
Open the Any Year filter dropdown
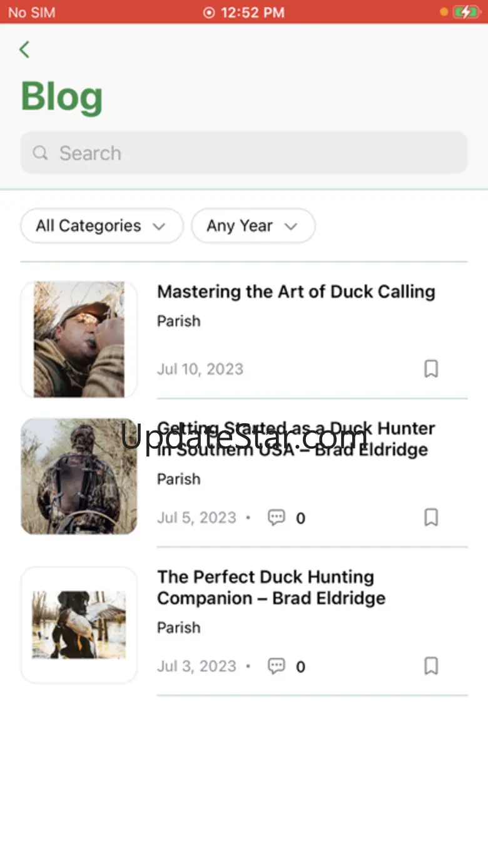[x=253, y=226]
